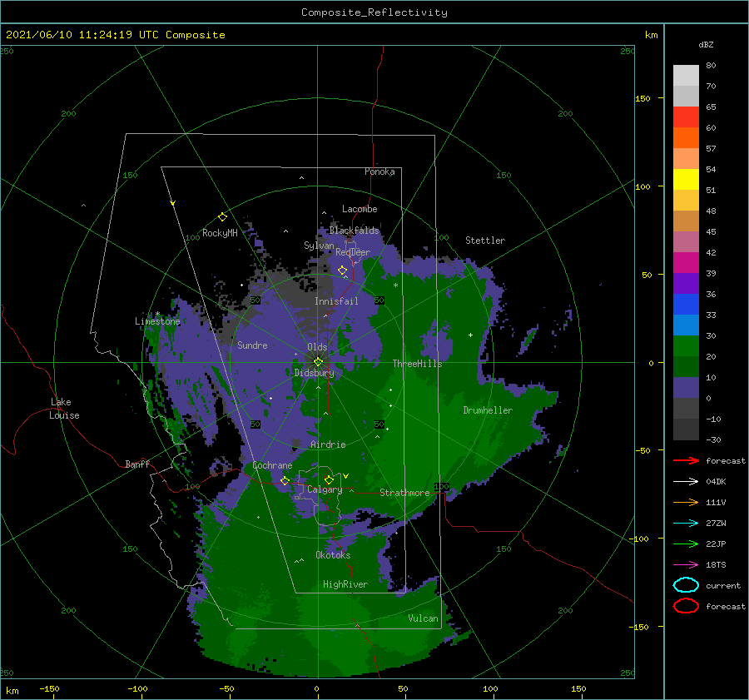This screenshot has width=749, height=700.
Task: Click the RockyMH label
Action: pyautogui.click(x=220, y=233)
